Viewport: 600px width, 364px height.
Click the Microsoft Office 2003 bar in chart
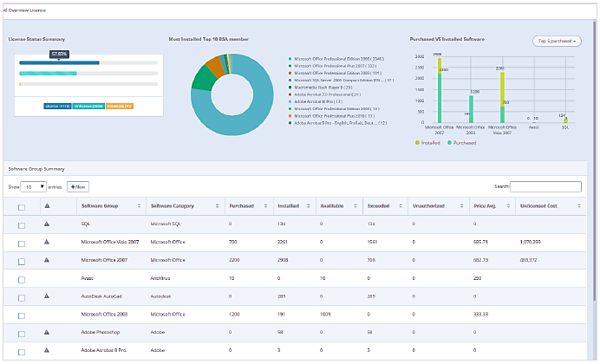pos(471,109)
